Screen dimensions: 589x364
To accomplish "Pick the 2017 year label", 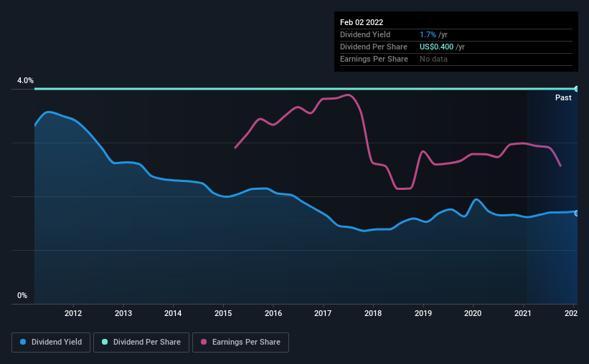I will click(323, 313).
